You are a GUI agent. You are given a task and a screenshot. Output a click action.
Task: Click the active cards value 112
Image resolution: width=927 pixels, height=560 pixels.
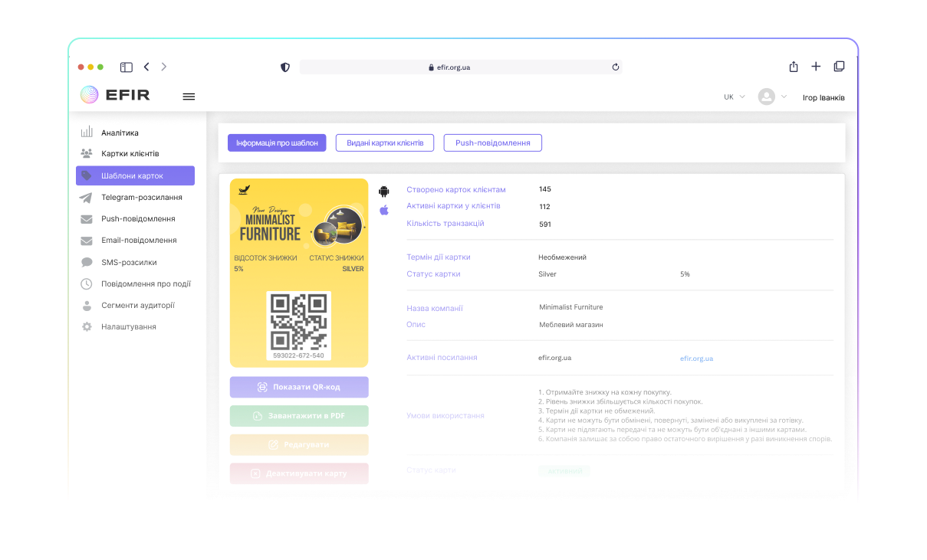coord(545,207)
